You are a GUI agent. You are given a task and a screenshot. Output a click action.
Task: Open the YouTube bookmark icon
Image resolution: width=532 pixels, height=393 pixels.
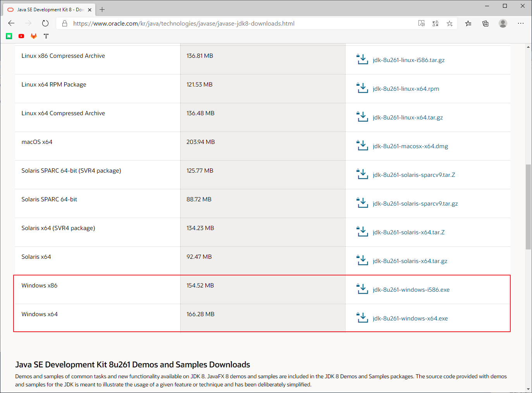tap(21, 36)
